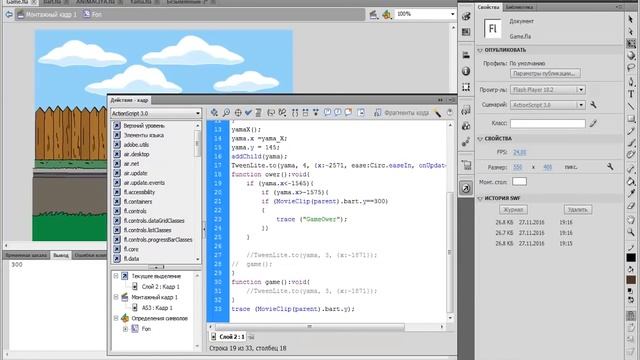Screen dimensions: 640x360
Task: Select the Zoom magnifier tool
Action: tap(631, 232)
